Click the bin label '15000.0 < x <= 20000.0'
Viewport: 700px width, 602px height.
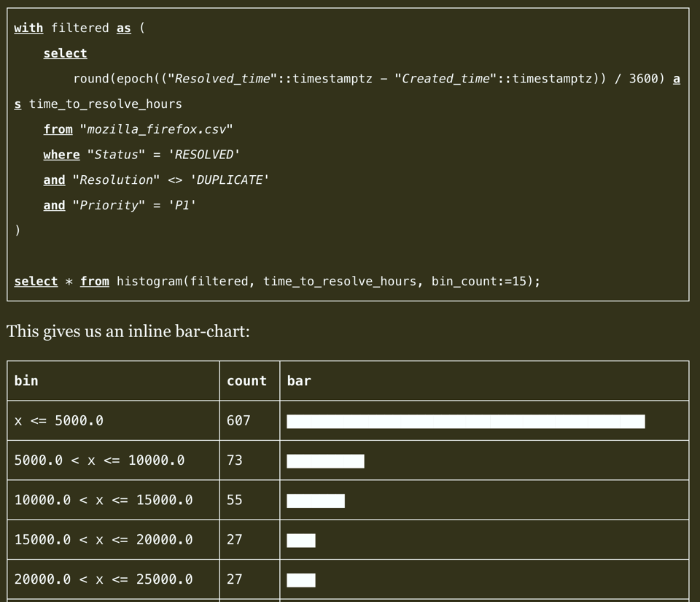click(102, 539)
